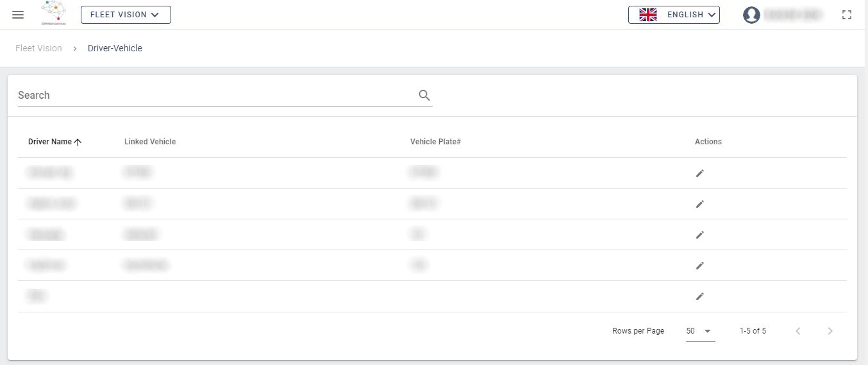Click the pencil icon in second row
The width and height of the screenshot is (868, 365).
700,204
